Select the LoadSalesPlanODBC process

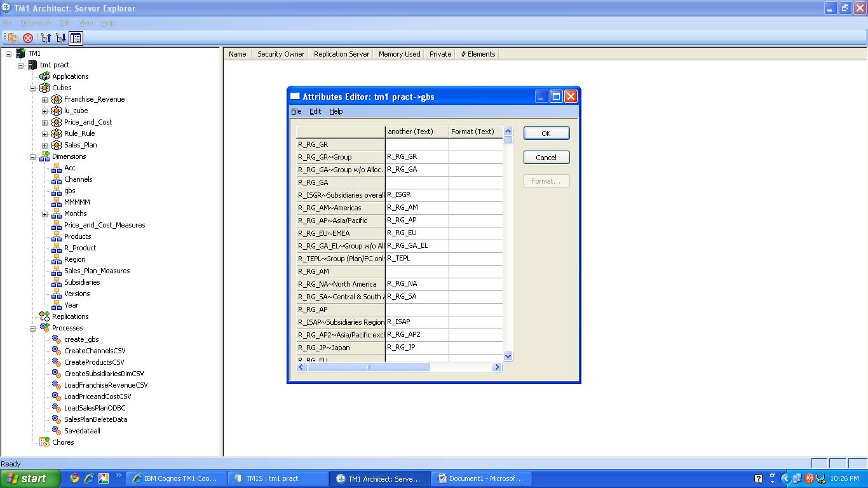95,408
